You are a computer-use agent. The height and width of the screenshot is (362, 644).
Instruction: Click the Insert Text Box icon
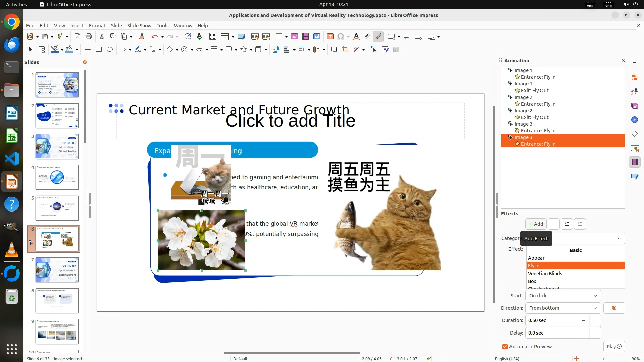pyautogui.click(x=330, y=37)
